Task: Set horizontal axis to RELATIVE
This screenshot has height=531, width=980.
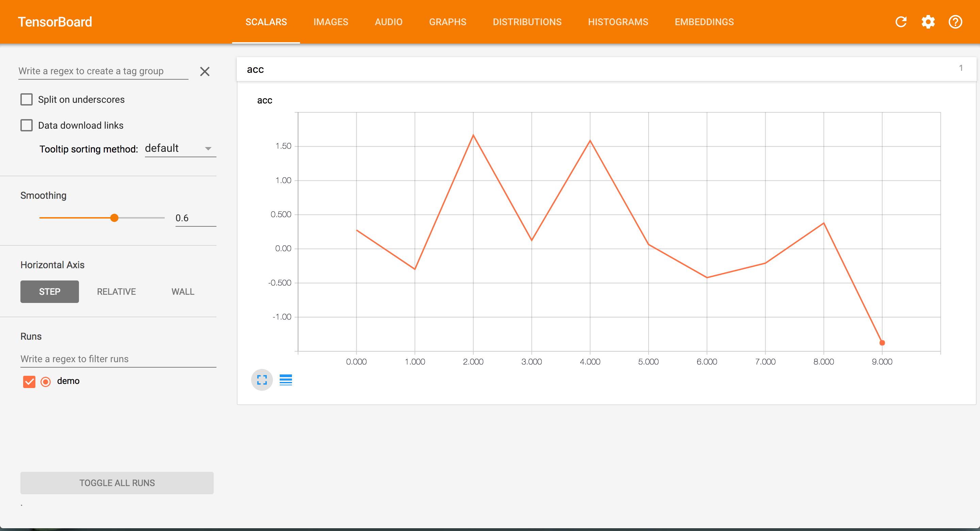Action: pyautogui.click(x=116, y=292)
